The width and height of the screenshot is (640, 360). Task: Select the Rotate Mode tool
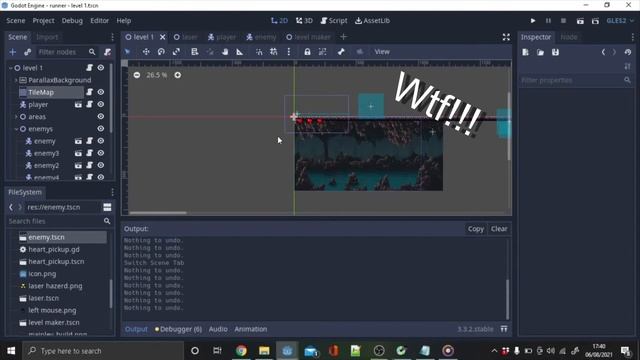[x=161, y=52]
